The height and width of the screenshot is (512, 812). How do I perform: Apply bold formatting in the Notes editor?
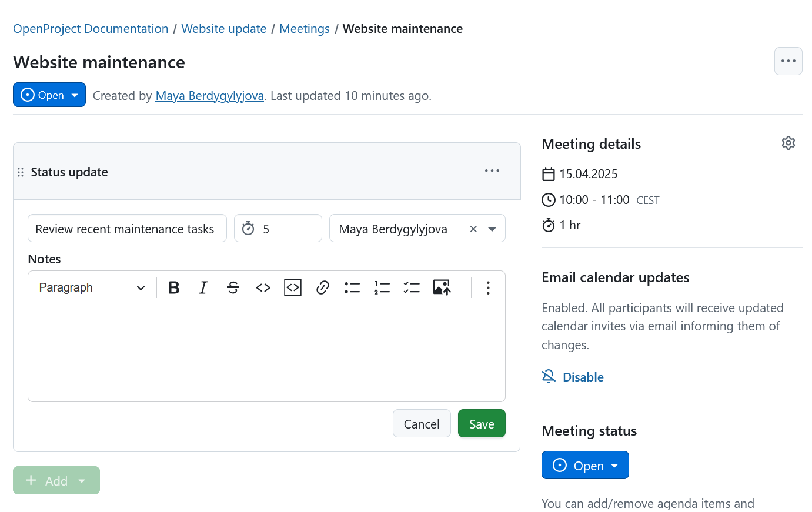point(173,287)
